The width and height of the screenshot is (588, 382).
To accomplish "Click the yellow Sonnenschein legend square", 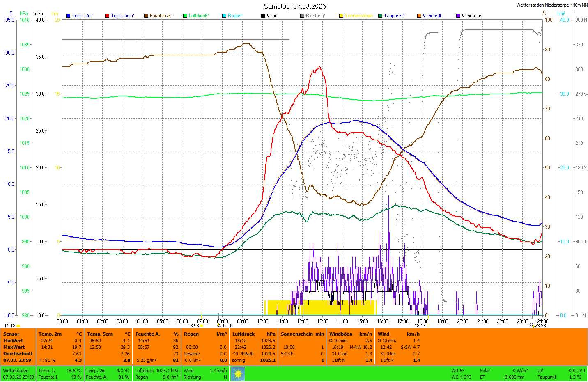I will tap(341, 16).
